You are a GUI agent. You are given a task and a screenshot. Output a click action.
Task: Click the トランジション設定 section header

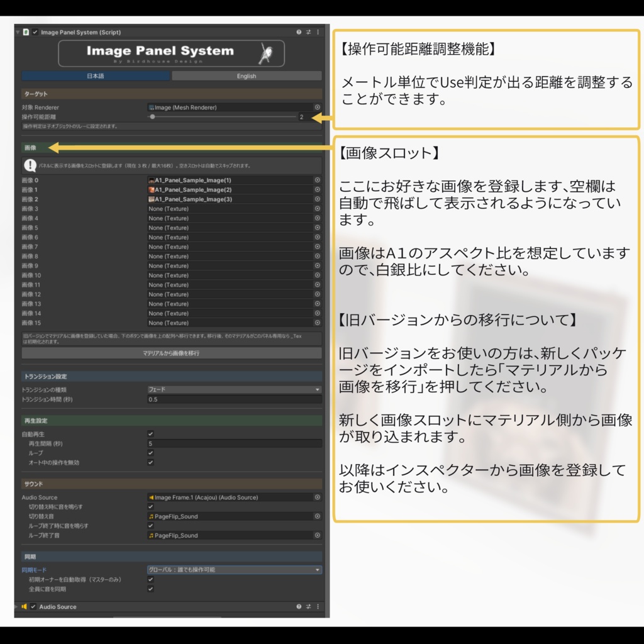coord(172,376)
